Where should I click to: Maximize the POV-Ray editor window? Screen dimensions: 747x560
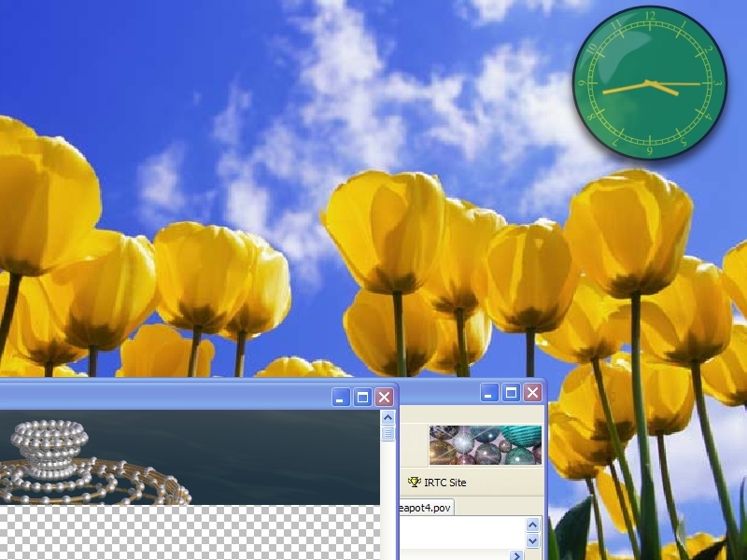[x=511, y=393]
